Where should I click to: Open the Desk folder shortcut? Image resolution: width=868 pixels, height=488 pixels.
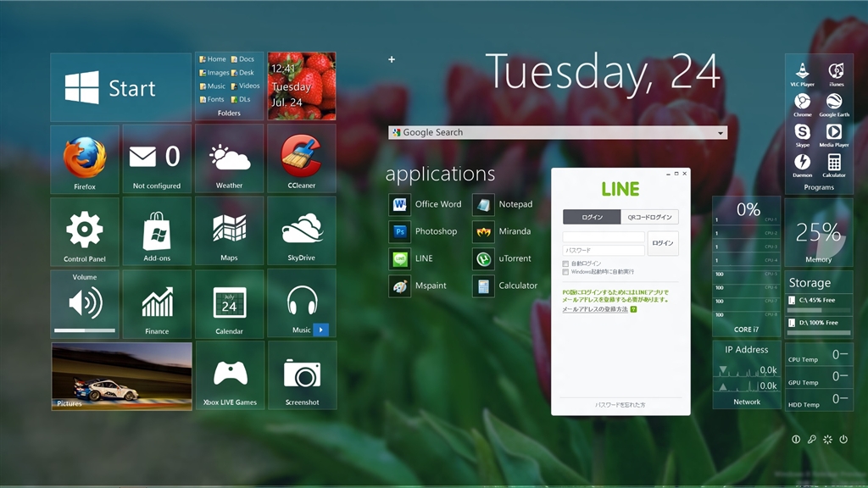[x=242, y=73]
